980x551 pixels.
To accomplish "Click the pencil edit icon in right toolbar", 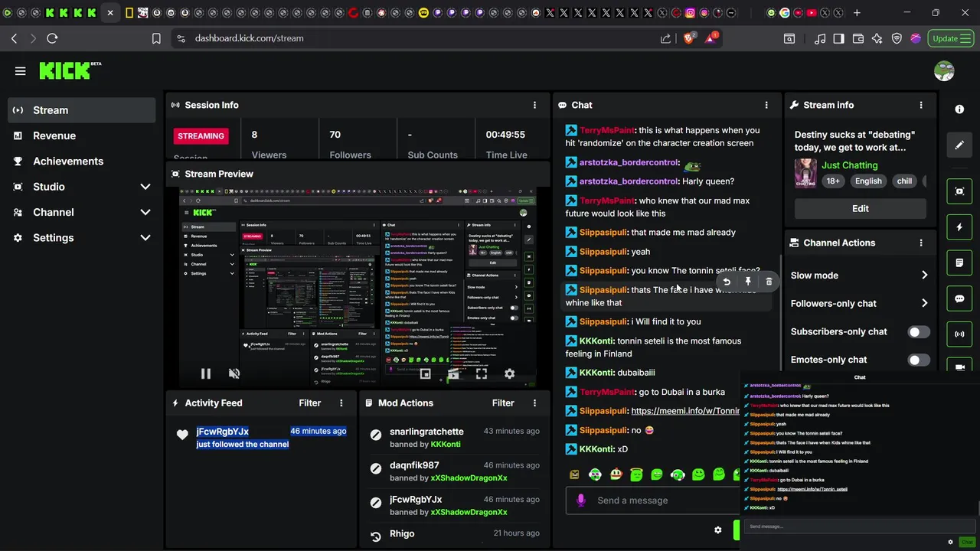I will point(959,145).
